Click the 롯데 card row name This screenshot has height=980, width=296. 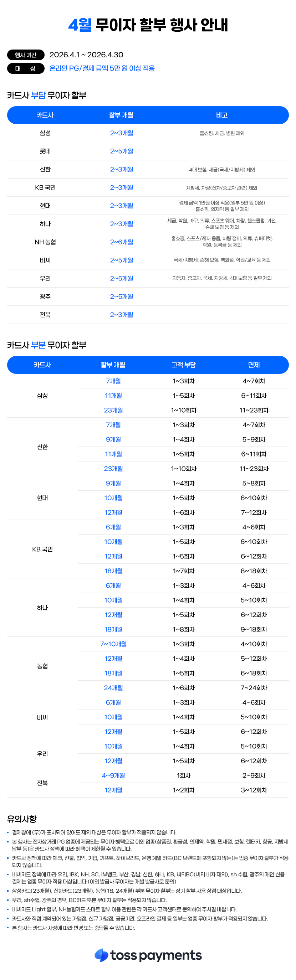point(45,151)
